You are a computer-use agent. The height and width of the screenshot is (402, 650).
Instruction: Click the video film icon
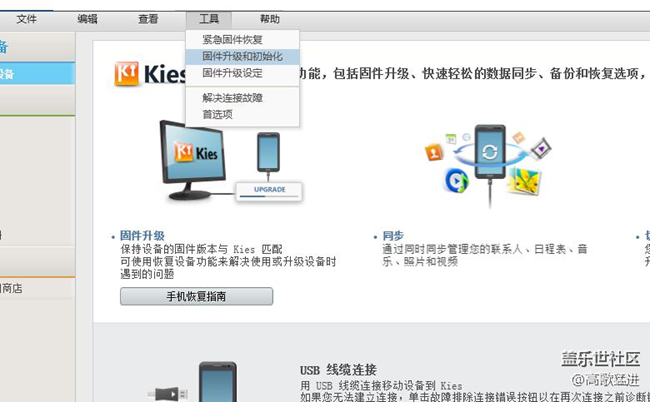[x=541, y=148]
